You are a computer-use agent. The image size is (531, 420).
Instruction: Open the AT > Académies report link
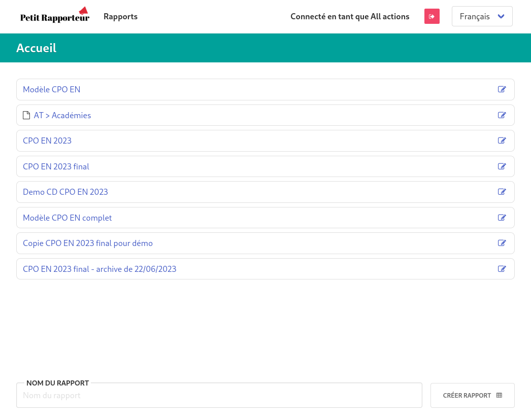pyautogui.click(x=62, y=116)
